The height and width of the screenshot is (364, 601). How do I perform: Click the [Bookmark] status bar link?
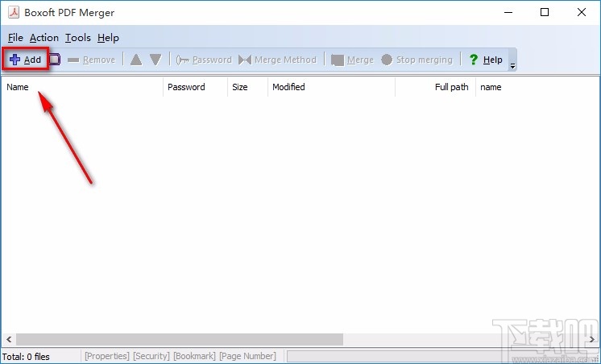(x=194, y=356)
